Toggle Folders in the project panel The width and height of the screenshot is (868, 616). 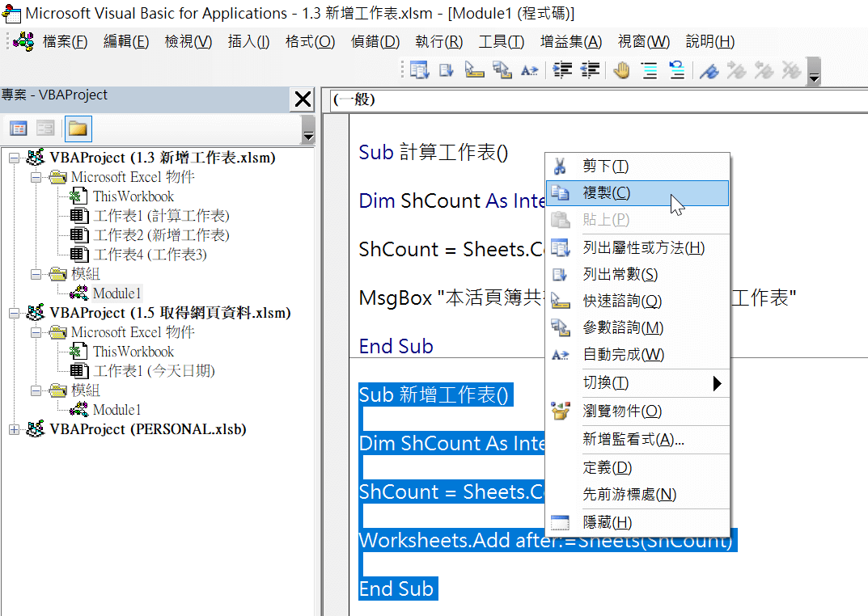[78, 129]
